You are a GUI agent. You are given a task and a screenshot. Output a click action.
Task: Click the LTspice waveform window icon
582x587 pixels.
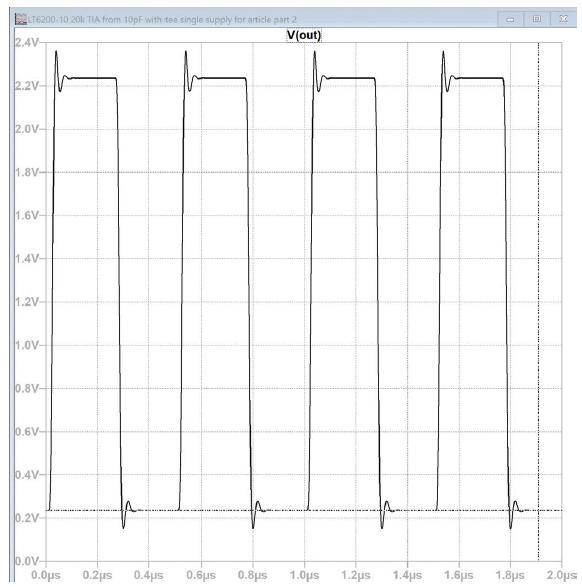[x=21, y=19]
